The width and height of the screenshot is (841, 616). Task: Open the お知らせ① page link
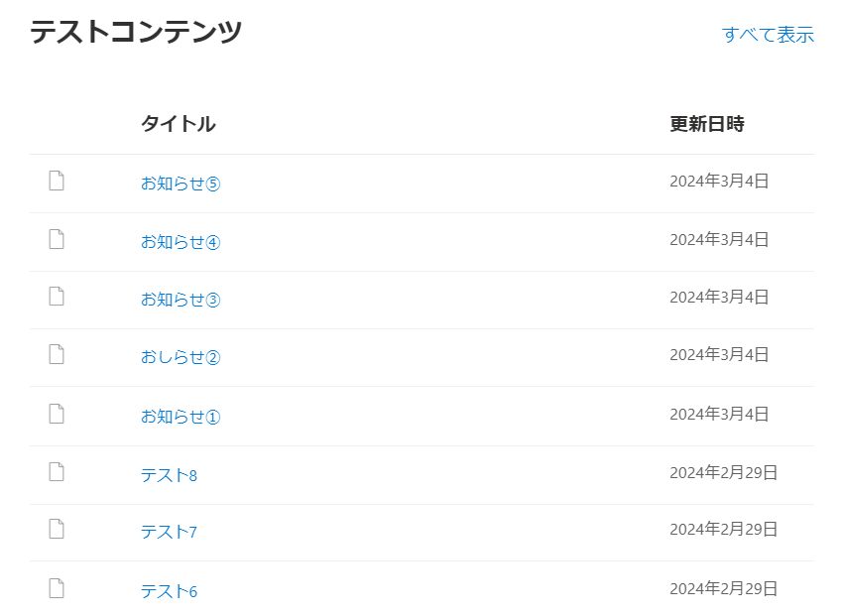(180, 417)
